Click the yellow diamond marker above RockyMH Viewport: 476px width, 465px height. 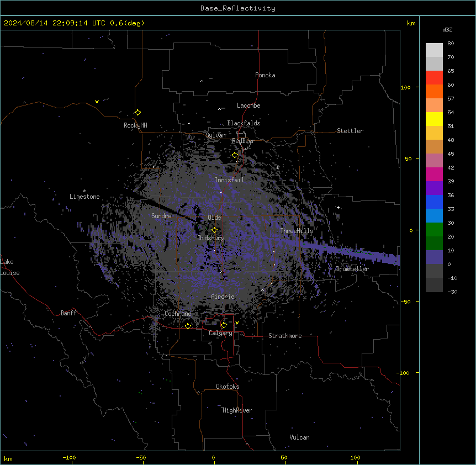click(x=137, y=113)
